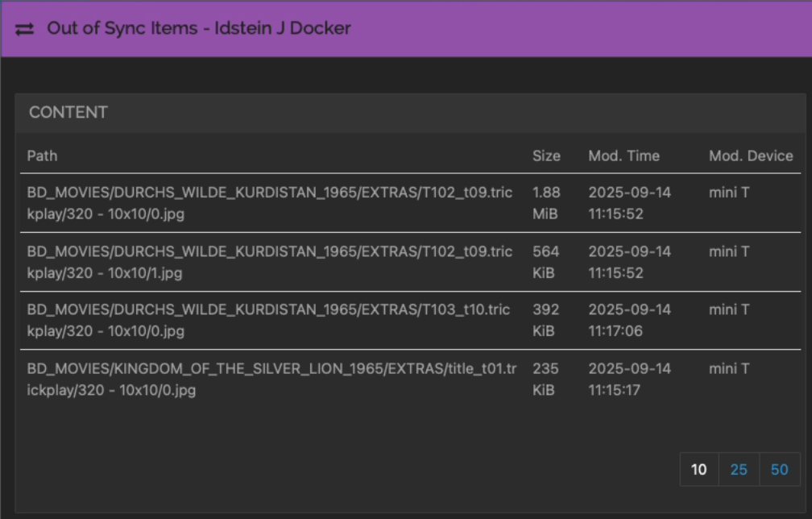Click the Mod. Device column header
The width and height of the screenshot is (812, 519).
[x=750, y=156]
